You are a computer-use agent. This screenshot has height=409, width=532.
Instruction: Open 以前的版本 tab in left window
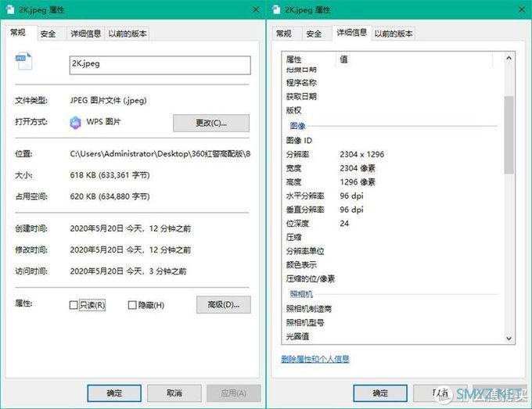tap(128, 34)
